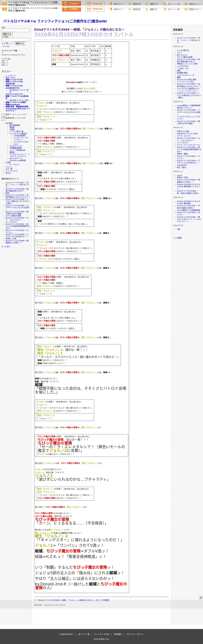203x644 pixels.
Task: Expand the 関連データベース-バトロイ section
Action: tap(3, 115)
